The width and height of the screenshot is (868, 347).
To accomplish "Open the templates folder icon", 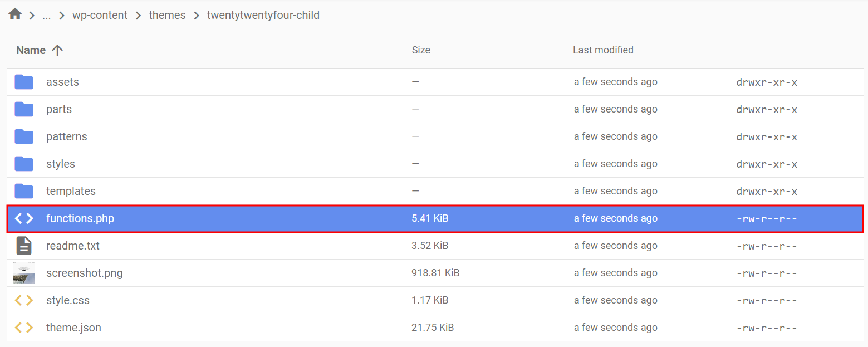I will coord(24,191).
